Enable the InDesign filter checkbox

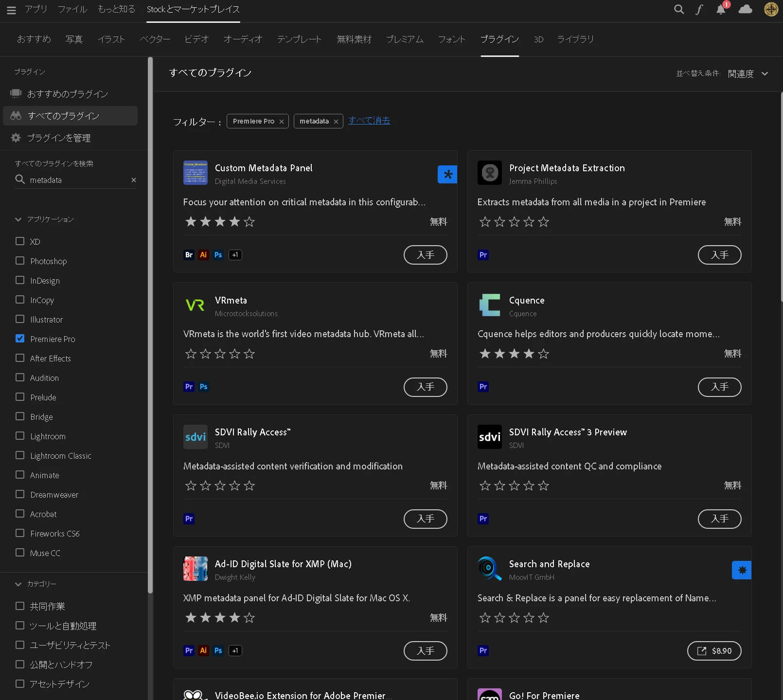[x=20, y=280]
